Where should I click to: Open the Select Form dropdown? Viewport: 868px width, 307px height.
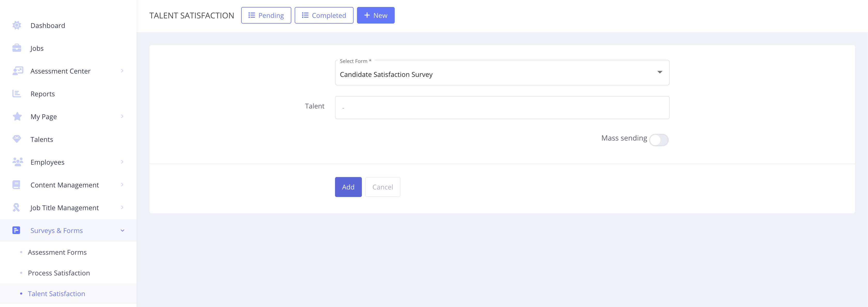coord(502,73)
